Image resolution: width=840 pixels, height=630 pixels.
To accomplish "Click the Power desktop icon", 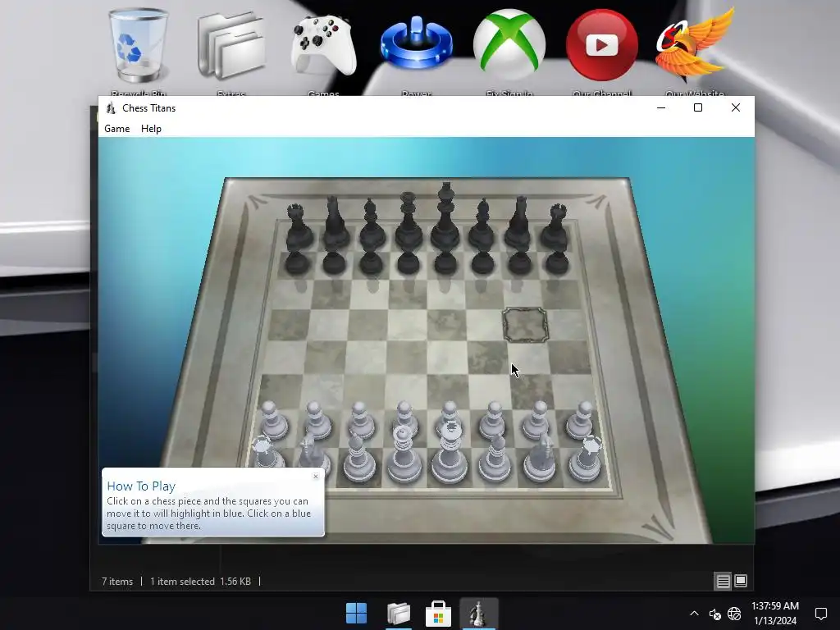I will coord(416,52).
